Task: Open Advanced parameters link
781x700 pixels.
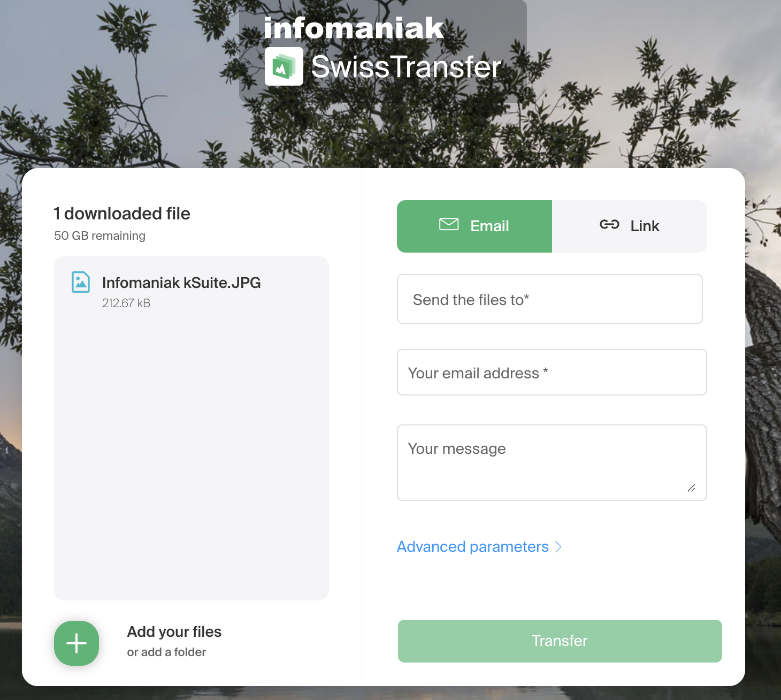Action: (x=473, y=546)
